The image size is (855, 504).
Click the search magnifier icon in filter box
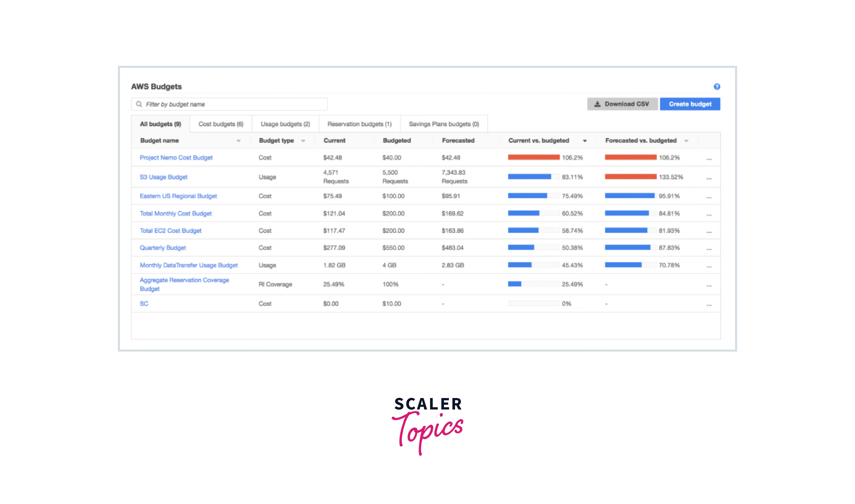(x=139, y=104)
